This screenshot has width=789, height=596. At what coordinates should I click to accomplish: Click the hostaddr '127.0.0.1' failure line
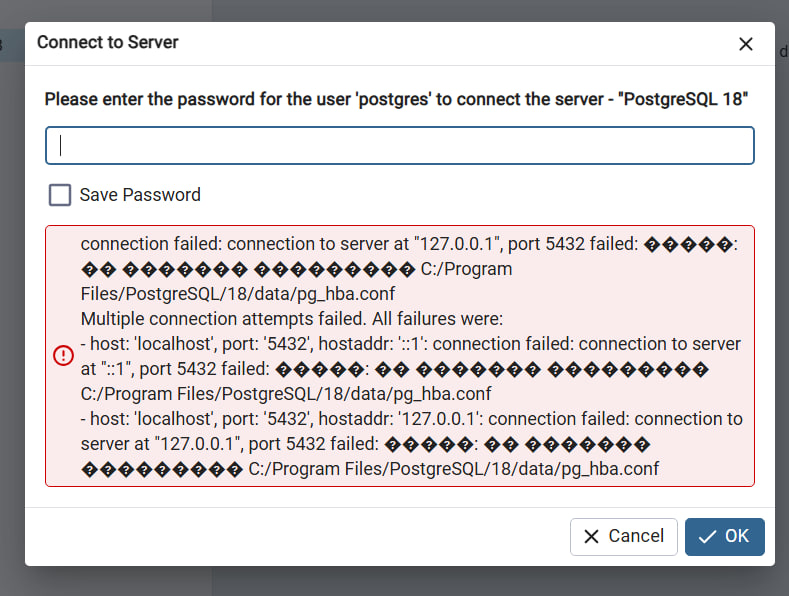(410, 418)
